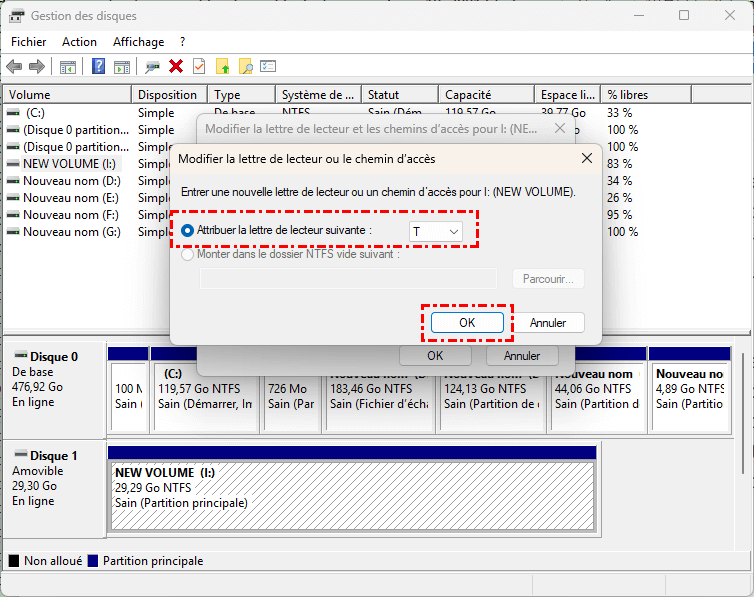Open the Fichier menu
Screen dimensions: 754x597
(29, 42)
